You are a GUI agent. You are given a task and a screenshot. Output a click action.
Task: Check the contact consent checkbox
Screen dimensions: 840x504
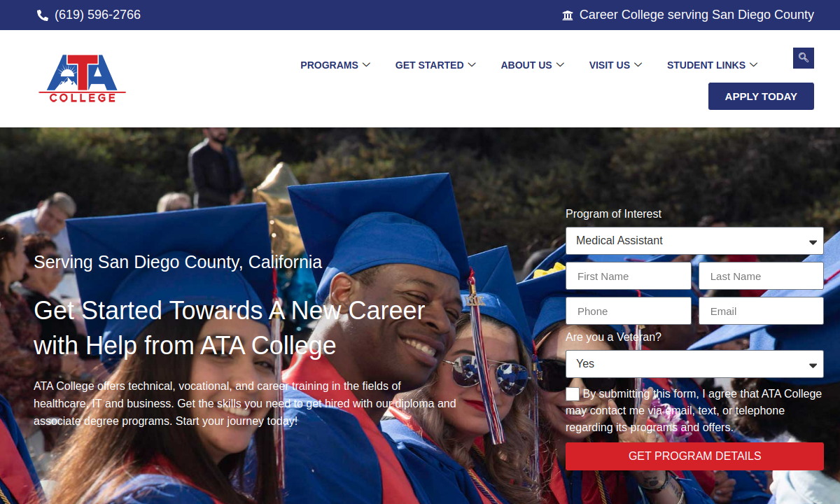point(573,394)
